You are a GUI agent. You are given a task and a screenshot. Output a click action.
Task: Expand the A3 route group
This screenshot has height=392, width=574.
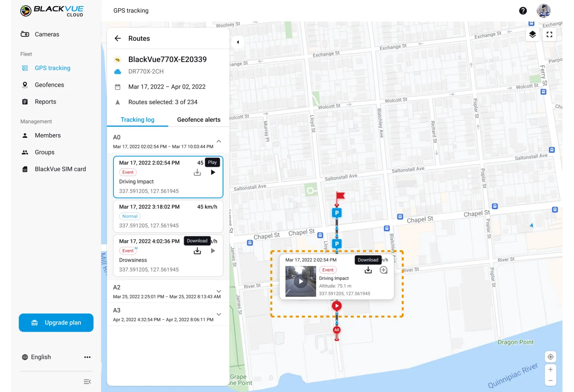[219, 314]
